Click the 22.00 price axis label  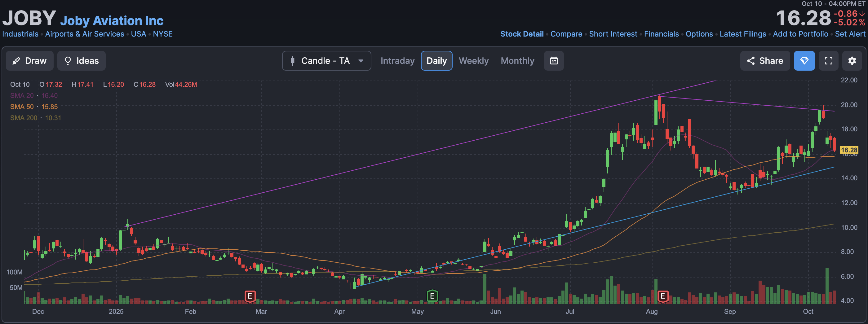pos(849,80)
